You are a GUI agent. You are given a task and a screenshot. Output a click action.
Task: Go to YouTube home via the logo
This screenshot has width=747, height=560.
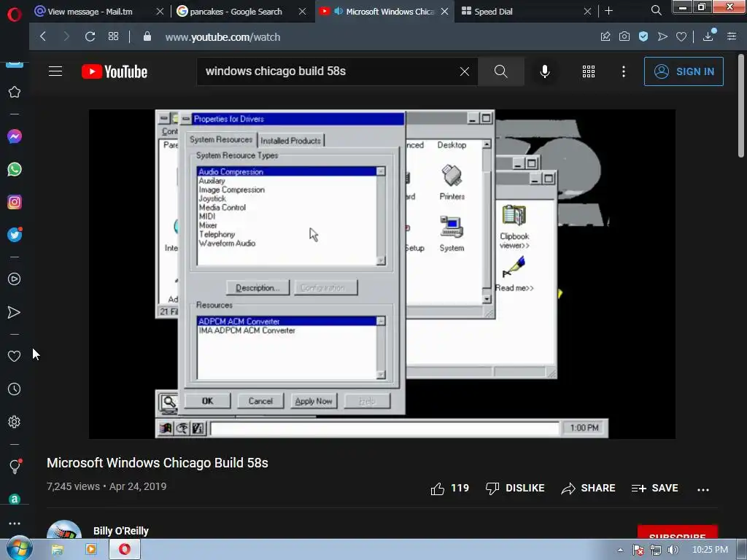pyautogui.click(x=115, y=71)
